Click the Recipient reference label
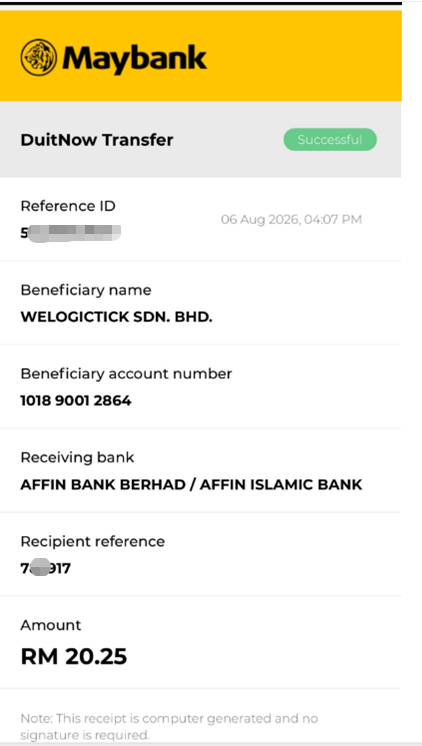This screenshot has height=746, width=422. click(x=92, y=541)
